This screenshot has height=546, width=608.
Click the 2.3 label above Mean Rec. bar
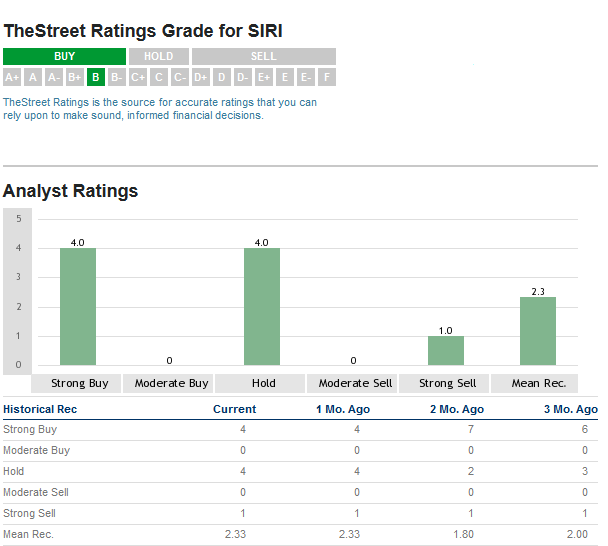538,292
